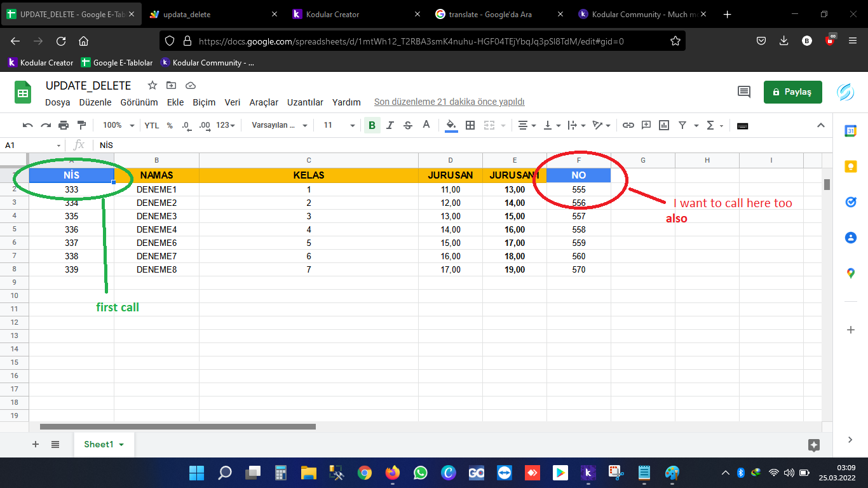Open the input tools keyboard icon
This screenshot has width=868, height=488.
tap(742, 125)
